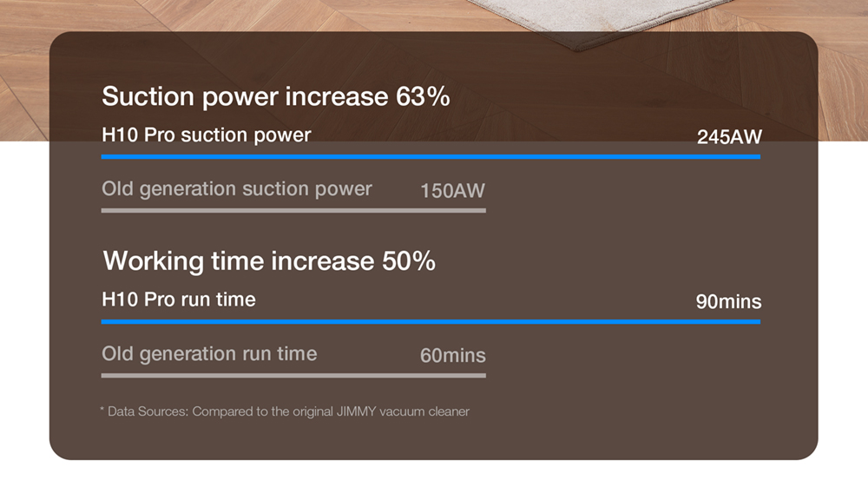Select the "H10 Pro run time" label

click(179, 300)
